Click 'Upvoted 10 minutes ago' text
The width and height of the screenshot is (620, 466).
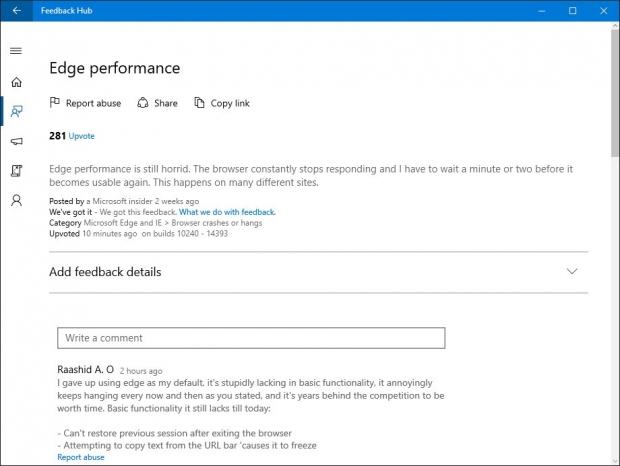tap(93, 234)
